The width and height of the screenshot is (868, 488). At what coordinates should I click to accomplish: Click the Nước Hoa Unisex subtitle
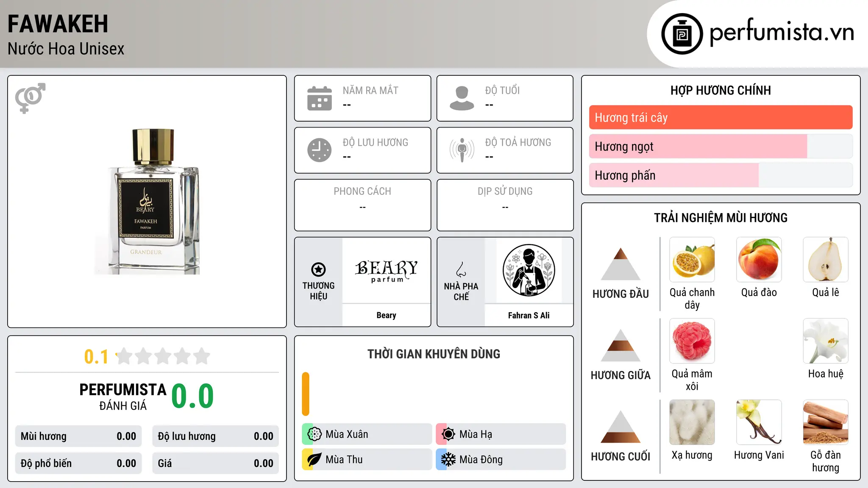click(66, 49)
